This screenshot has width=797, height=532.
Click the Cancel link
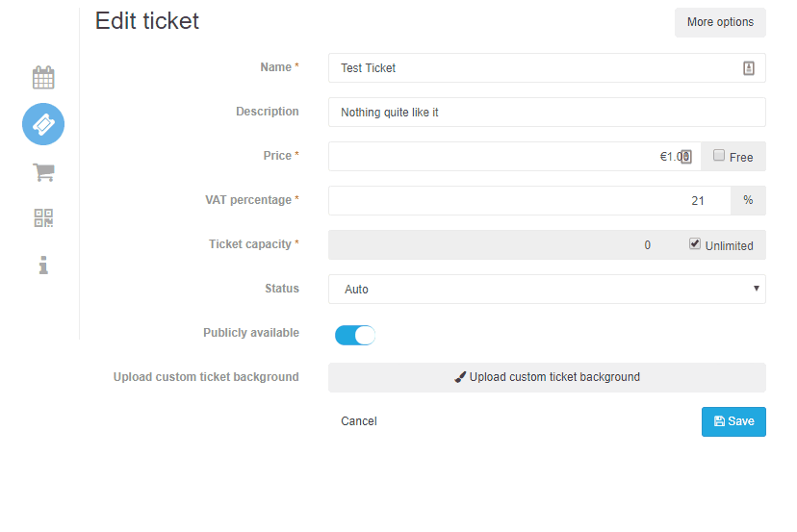click(359, 421)
